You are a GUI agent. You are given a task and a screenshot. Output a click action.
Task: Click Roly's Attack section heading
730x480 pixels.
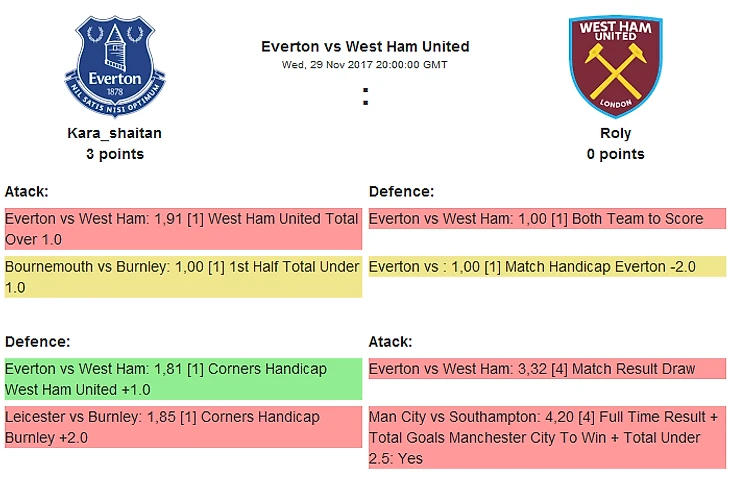pyautogui.click(x=391, y=341)
